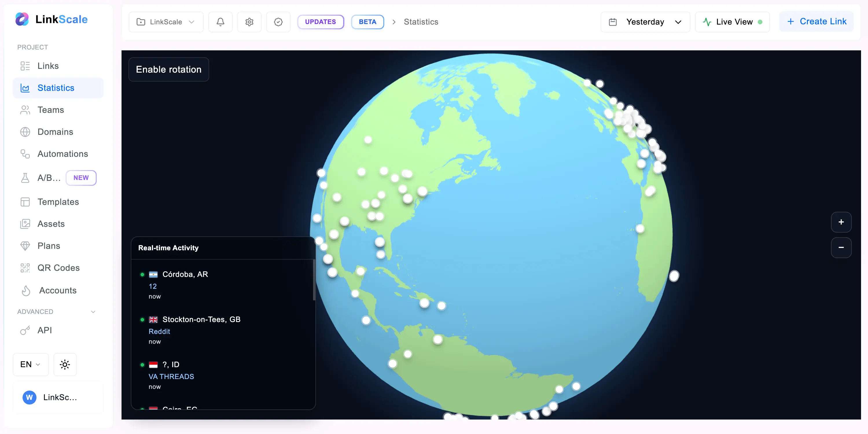
Task: Select the QR Codes sidebar icon
Action: [x=25, y=268]
